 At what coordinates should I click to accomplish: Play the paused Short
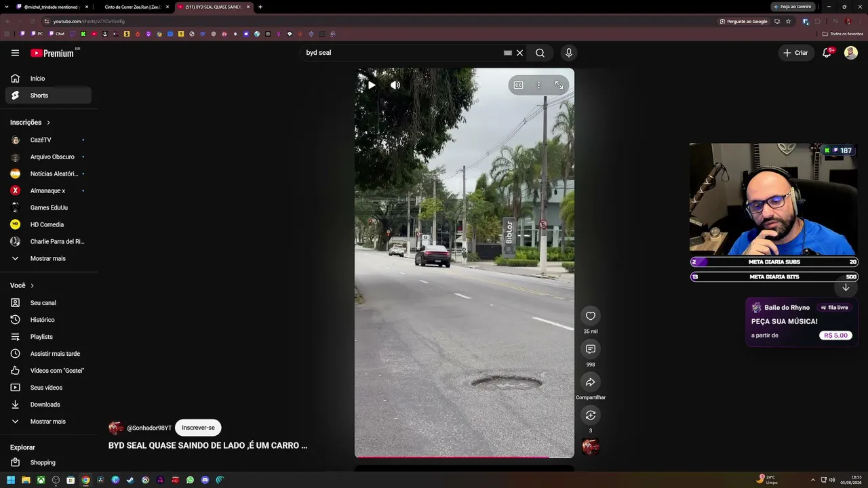372,85
